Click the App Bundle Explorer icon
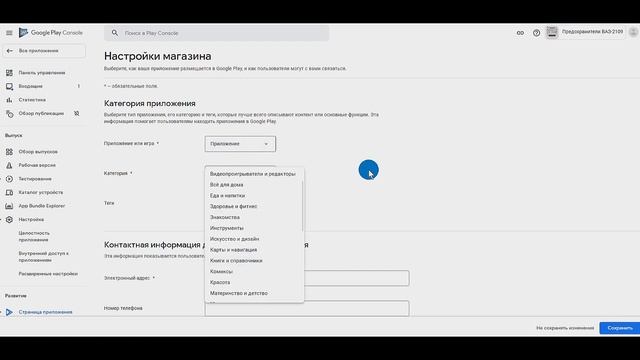 [9, 206]
